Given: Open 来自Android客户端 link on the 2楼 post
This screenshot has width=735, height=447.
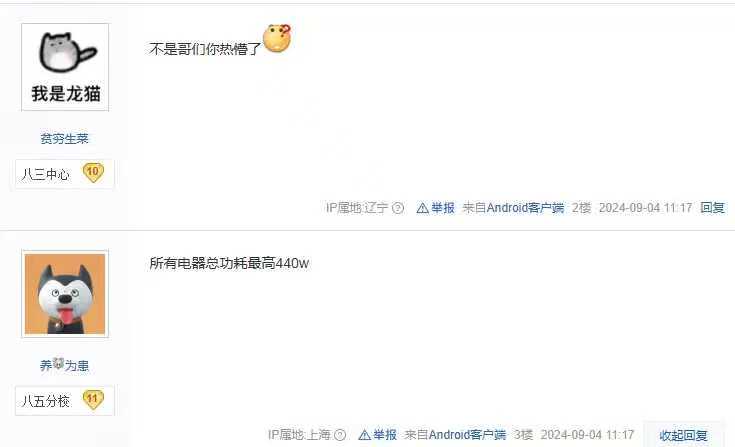Looking at the screenshot, I should coord(513,208).
